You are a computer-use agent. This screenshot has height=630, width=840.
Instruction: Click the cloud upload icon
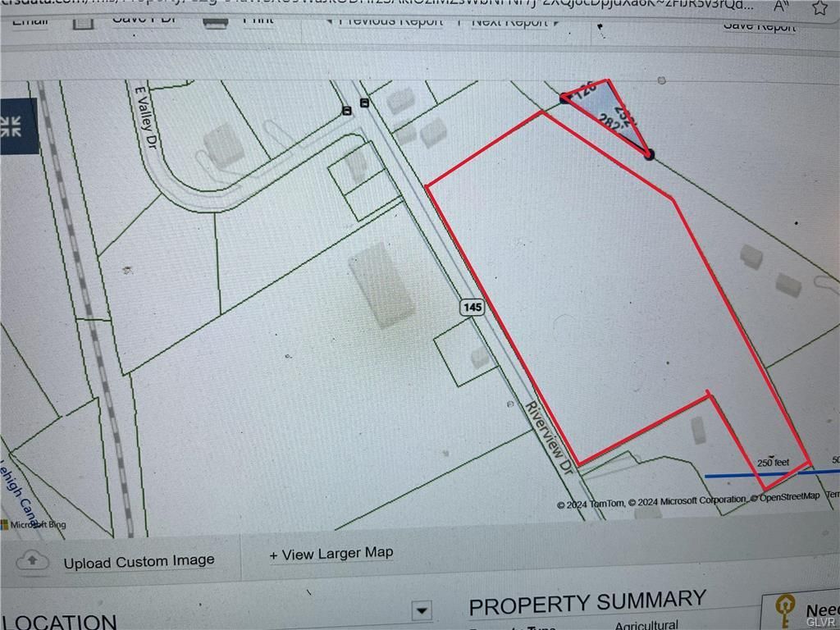[32, 561]
